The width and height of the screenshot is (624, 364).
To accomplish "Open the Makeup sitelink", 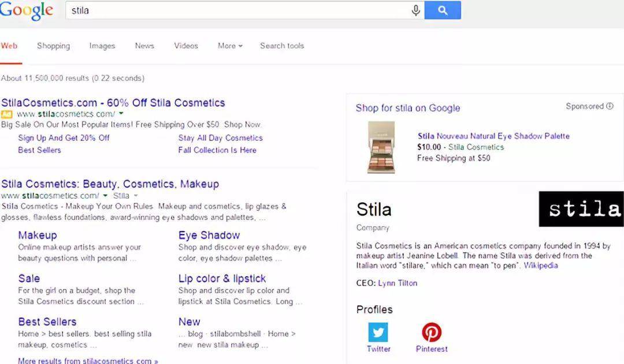I will [38, 235].
